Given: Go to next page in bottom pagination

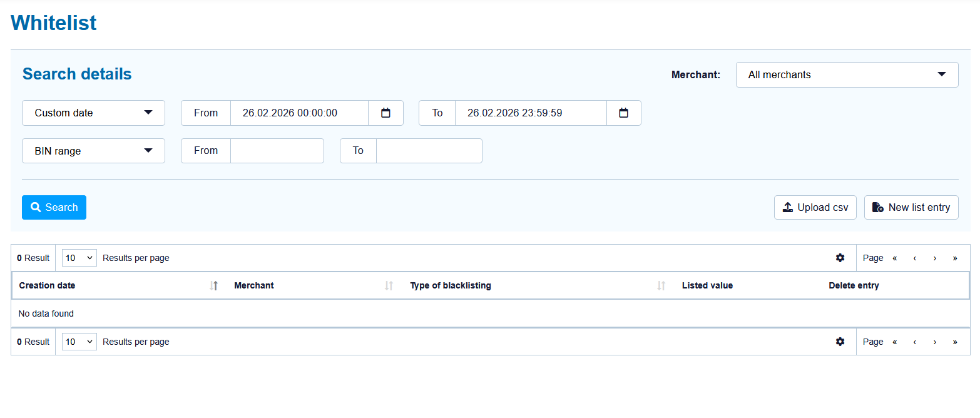Looking at the screenshot, I should coord(934,342).
